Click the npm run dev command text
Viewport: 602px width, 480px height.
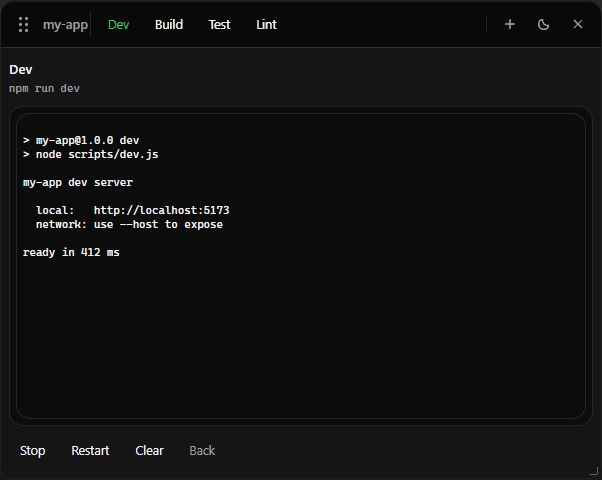click(45, 89)
